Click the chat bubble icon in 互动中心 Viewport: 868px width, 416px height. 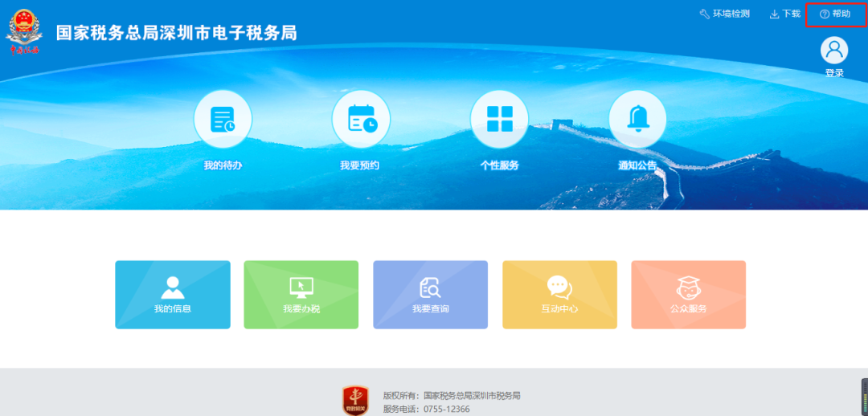[x=559, y=288]
